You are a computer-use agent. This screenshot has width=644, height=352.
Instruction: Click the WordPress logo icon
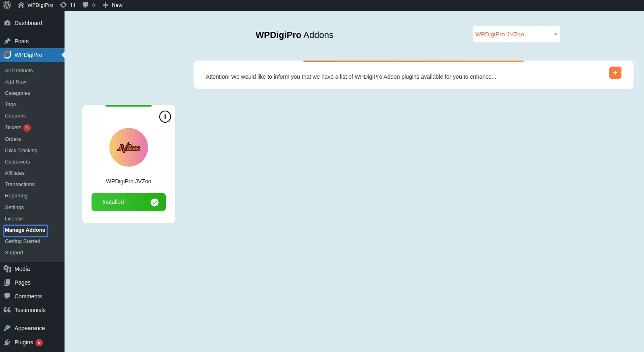tap(7, 5)
